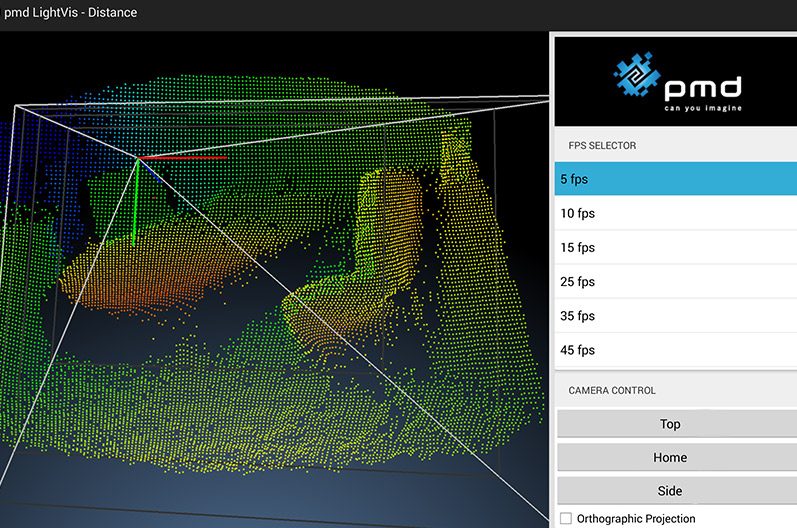Click the red X axis line in the viewport
Screen dimensions: 797x528
pos(182,158)
